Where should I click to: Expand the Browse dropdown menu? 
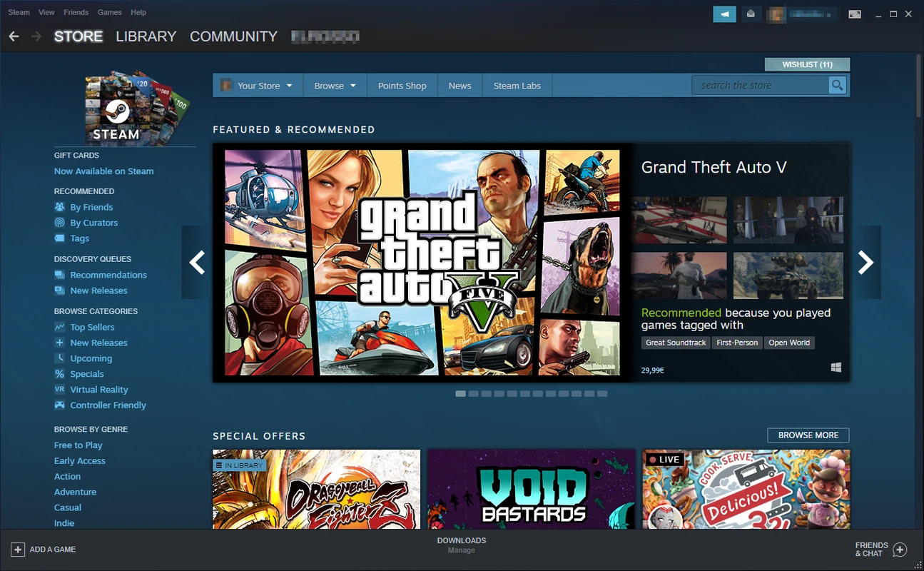point(335,86)
